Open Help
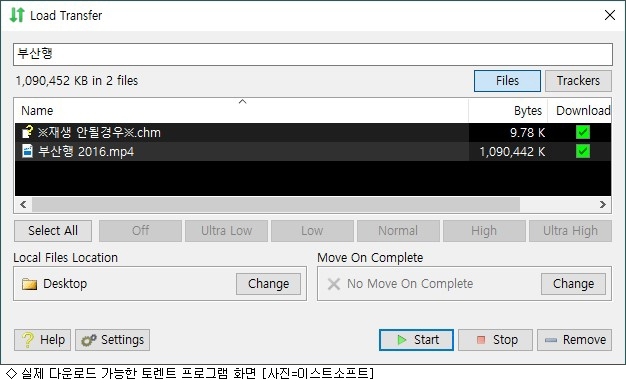The width and height of the screenshot is (626, 385). click(x=43, y=340)
